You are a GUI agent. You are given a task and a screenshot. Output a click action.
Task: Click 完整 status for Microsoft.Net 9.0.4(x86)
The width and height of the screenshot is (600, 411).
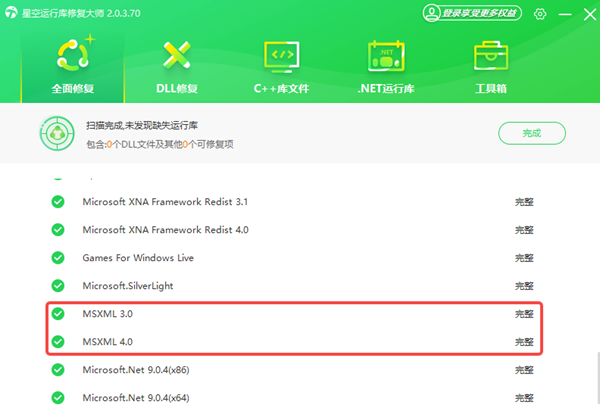pyautogui.click(x=524, y=370)
